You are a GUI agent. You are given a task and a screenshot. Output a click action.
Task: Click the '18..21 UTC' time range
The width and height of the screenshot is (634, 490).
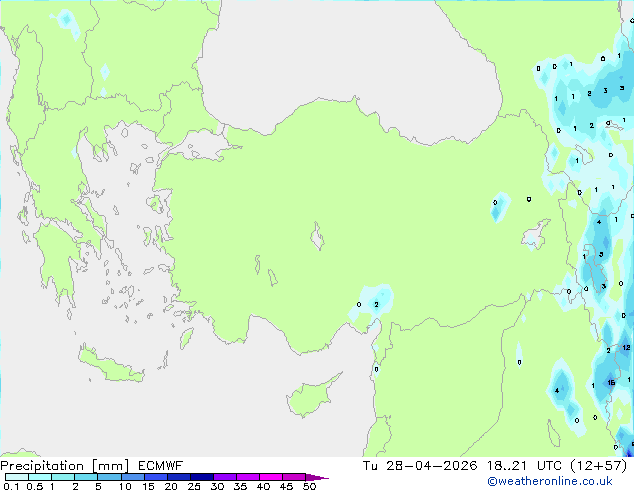click(x=524, y=466)
